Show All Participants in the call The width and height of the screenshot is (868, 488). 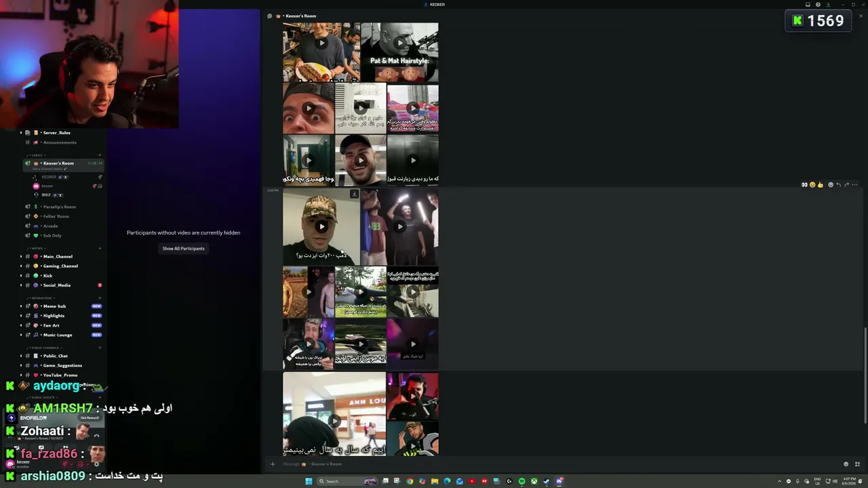pos(183,249)
